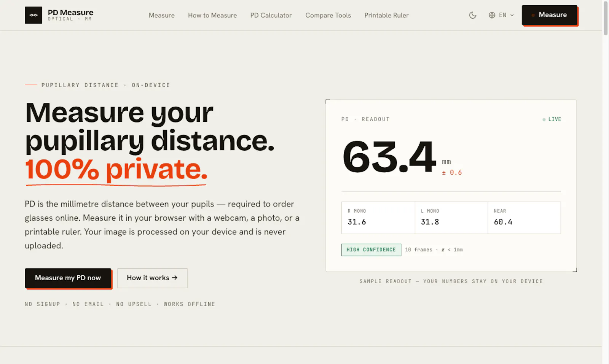This screenshot has height=364, width=609.
Task: Open the Measure nav menu item
Action: pyautogui.click(x=161, y=15)
